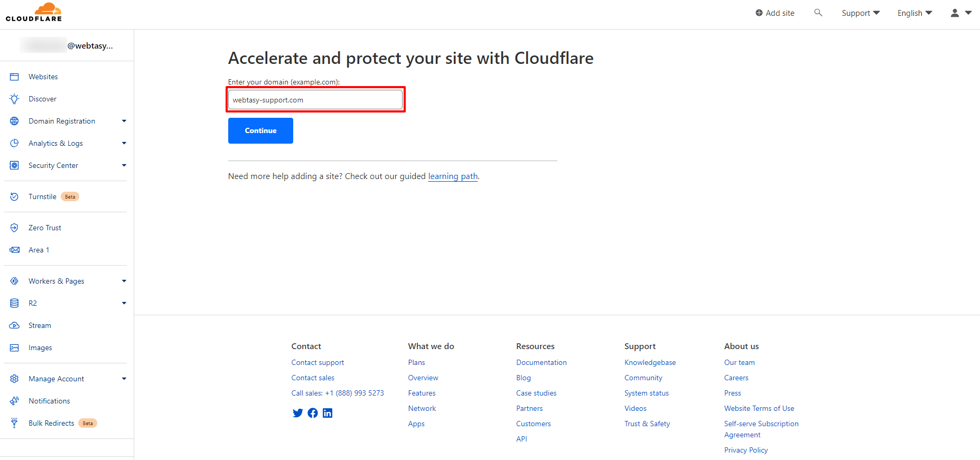Click the Call sales phone number

[x=354, y=393]
